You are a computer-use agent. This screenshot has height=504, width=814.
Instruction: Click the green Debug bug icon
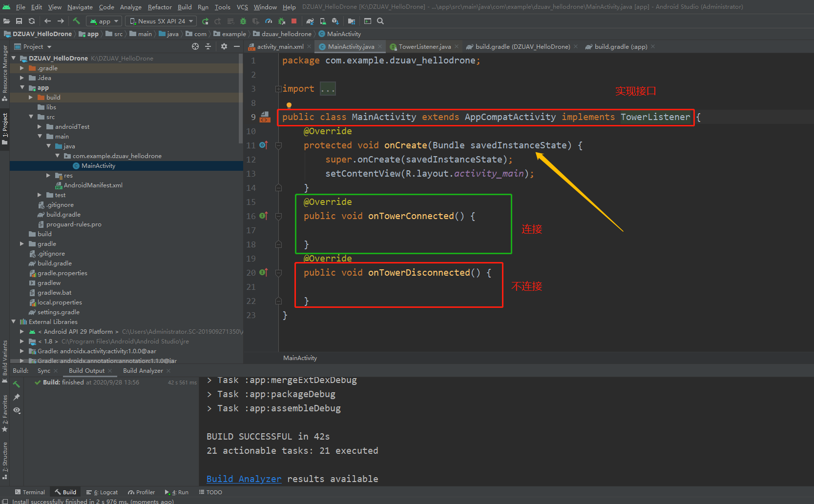[x=243, y=21]
